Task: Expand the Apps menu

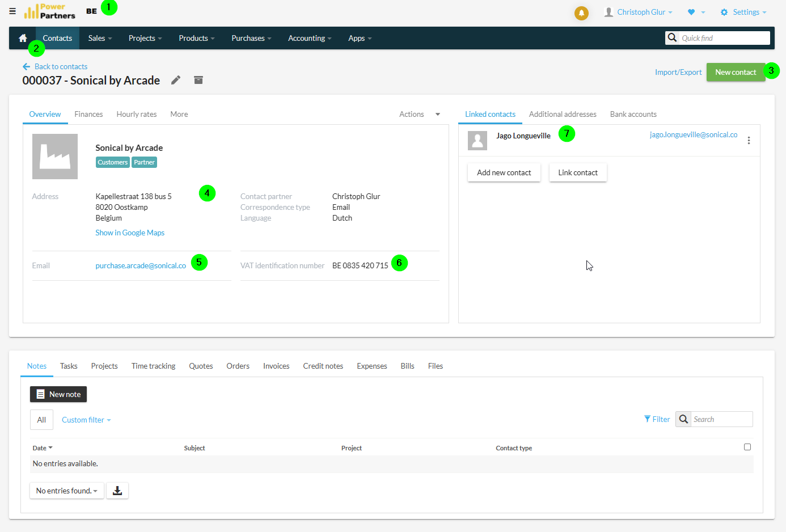Action: point(360,38)
